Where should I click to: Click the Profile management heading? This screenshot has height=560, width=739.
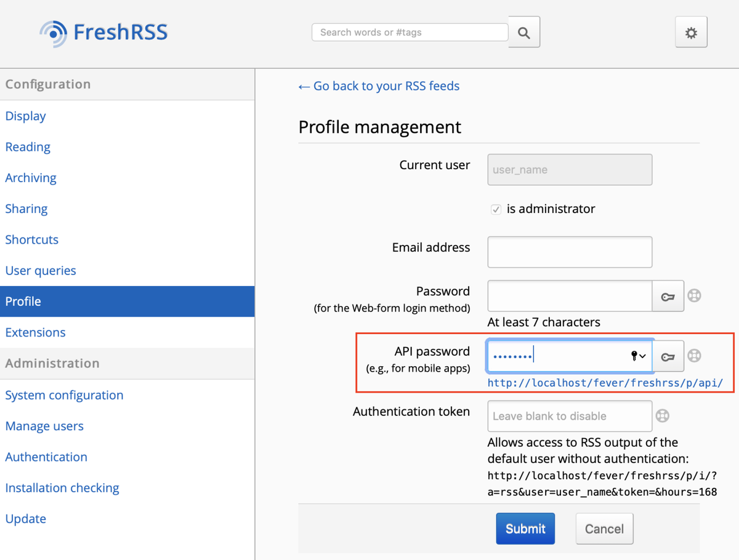tap(380, 127)
